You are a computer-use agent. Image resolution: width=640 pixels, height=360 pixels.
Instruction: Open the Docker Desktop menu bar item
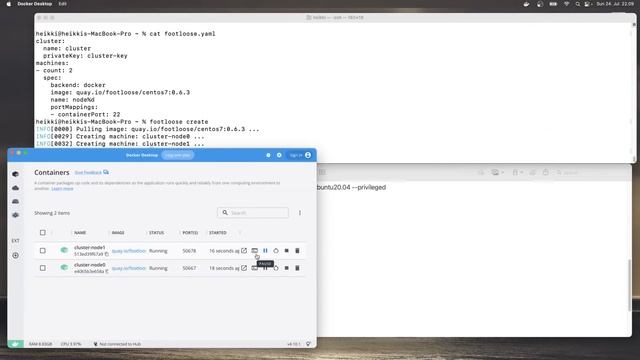[x=35, y=4]
